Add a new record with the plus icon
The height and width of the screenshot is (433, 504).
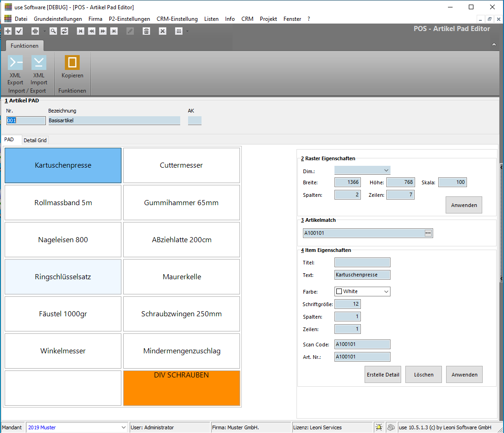pos(8,31)
